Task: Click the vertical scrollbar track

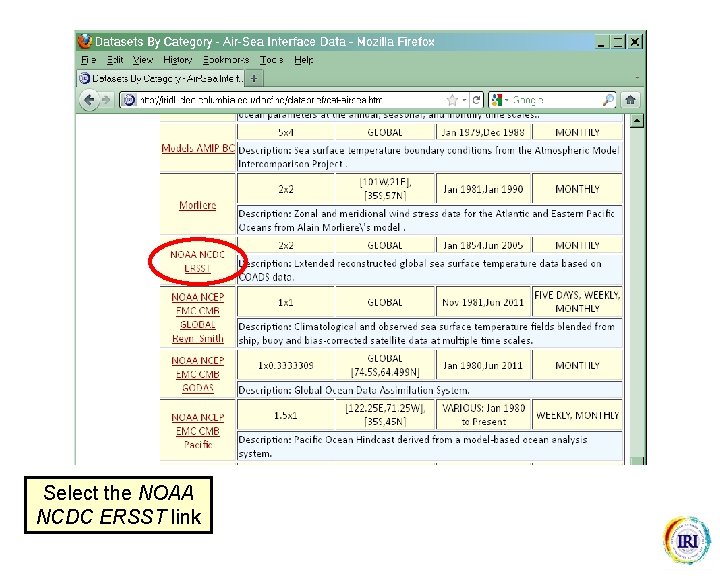Action: point(637,293)
